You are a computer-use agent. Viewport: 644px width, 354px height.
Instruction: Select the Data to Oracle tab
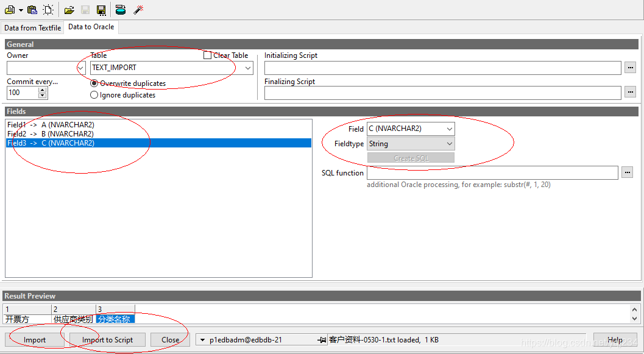click(91, 27)
